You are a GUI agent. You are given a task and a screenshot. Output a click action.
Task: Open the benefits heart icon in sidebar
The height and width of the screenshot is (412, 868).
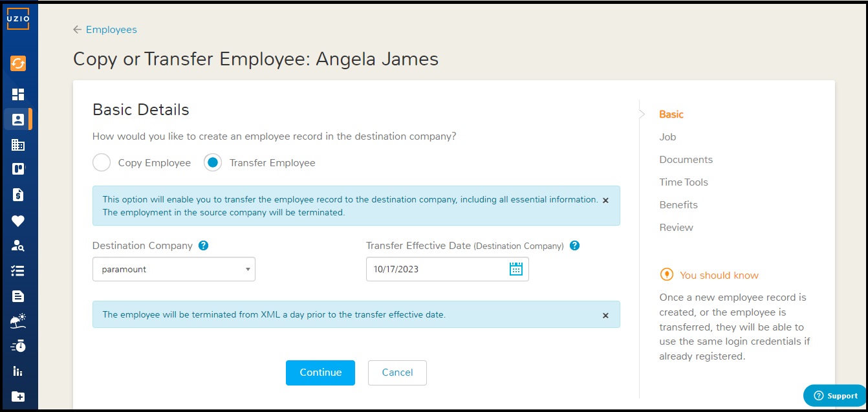pyautogui.click(x=18, y=221)
